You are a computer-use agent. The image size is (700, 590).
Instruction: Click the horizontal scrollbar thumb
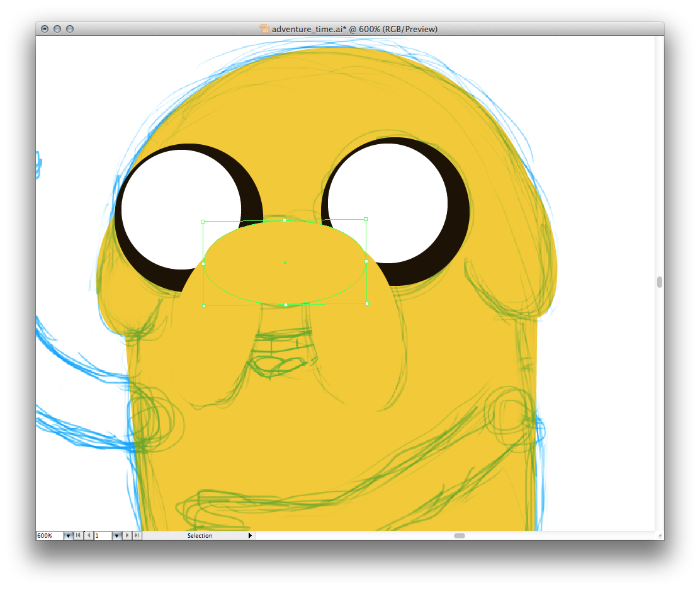tap(460, 536)
